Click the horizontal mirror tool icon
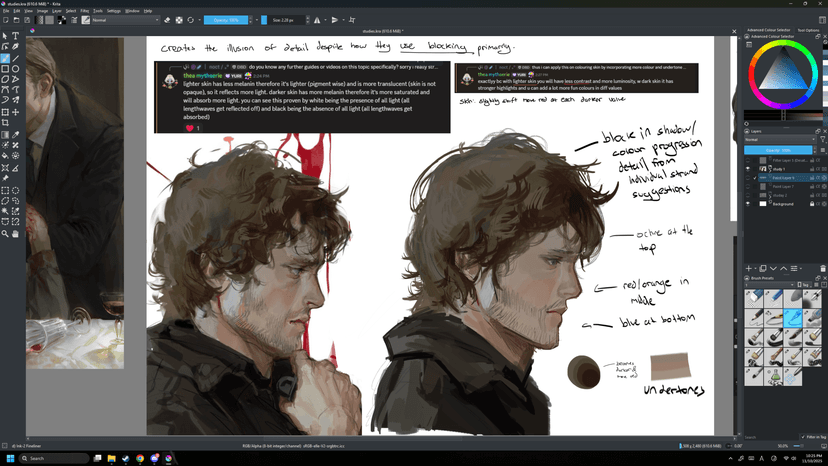Image resolution: width=828 pixels, height=466 pixels. (317, 20)
